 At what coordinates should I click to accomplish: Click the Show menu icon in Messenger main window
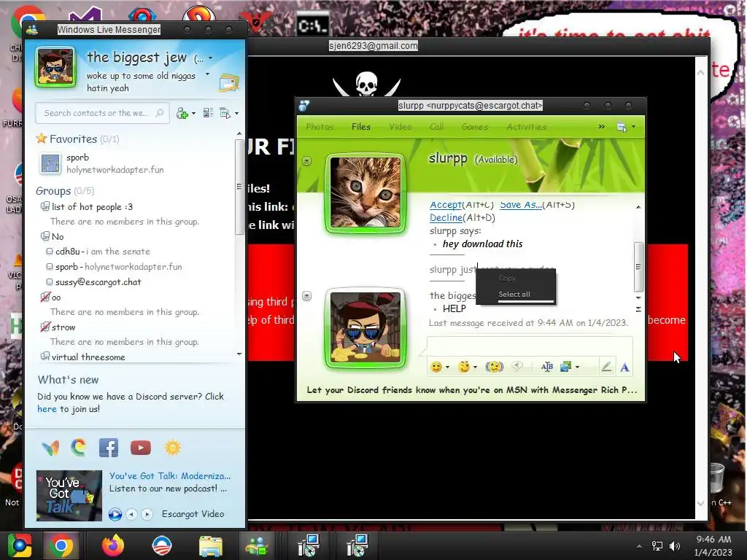(225, 113)
